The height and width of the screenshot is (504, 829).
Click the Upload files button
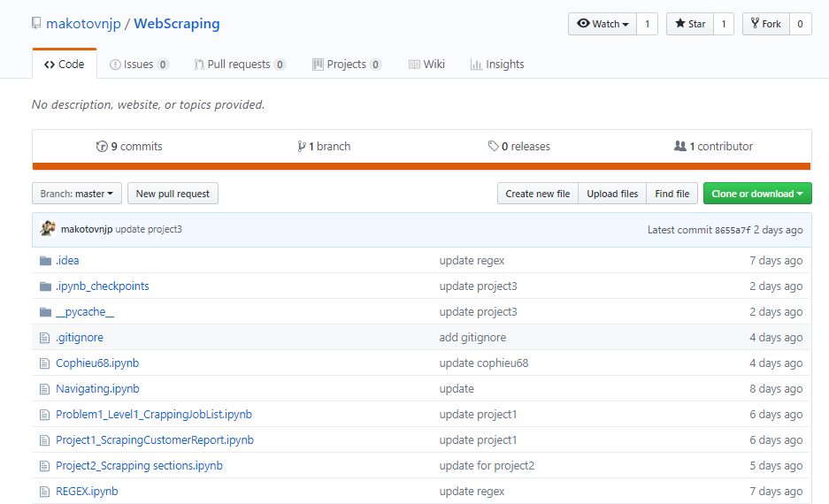click(x=612, y=194)
